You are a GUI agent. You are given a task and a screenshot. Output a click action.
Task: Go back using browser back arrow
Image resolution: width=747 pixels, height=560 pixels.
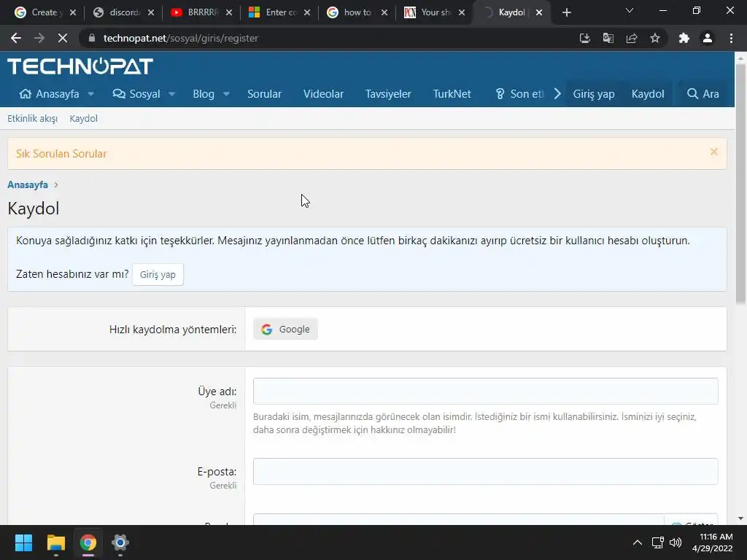tap(16, 38)
